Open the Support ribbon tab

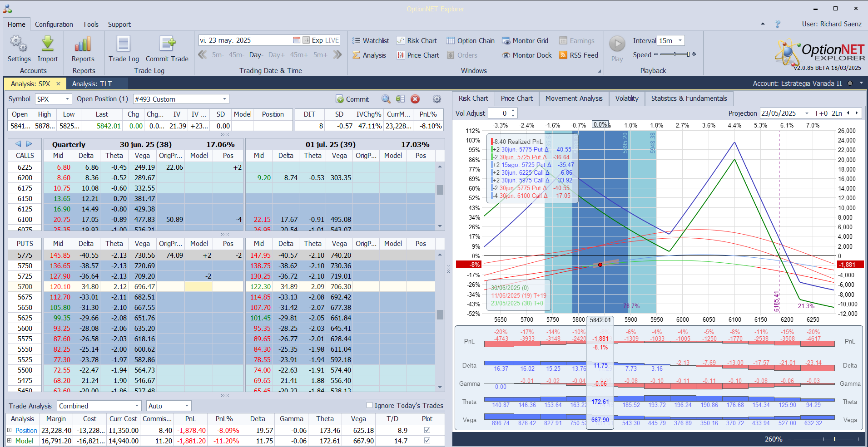(119, 25)
